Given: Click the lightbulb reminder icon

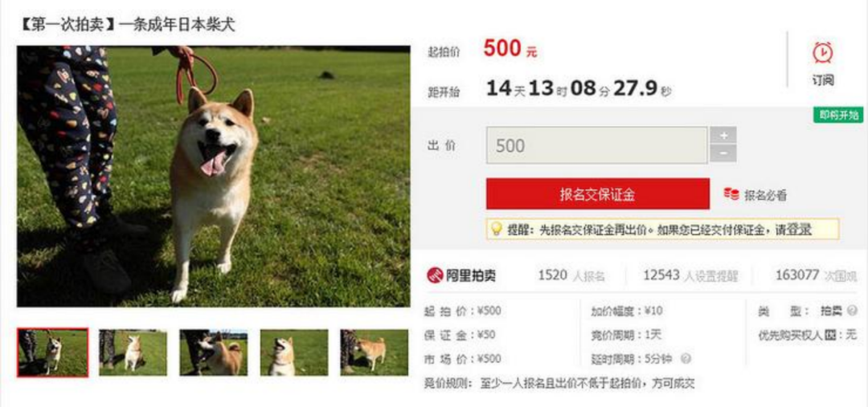Looking at the screenshot, I should [496, 229].
